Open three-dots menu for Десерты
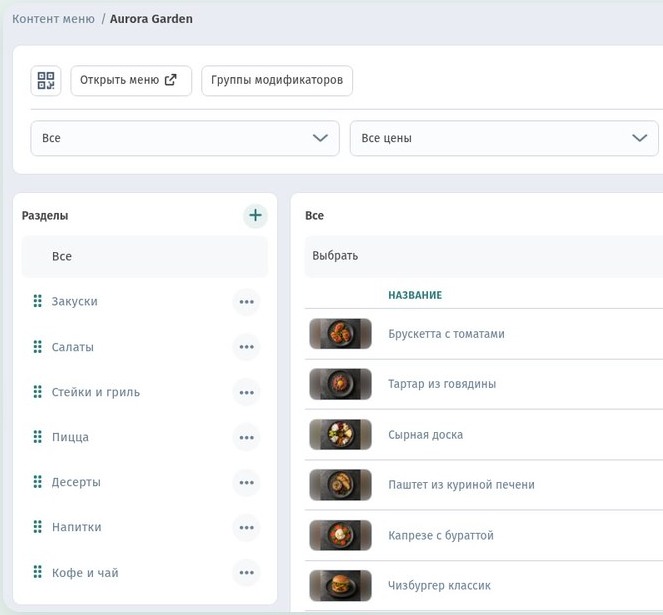This screenshot has width=663, height=615. click(247, 482)
